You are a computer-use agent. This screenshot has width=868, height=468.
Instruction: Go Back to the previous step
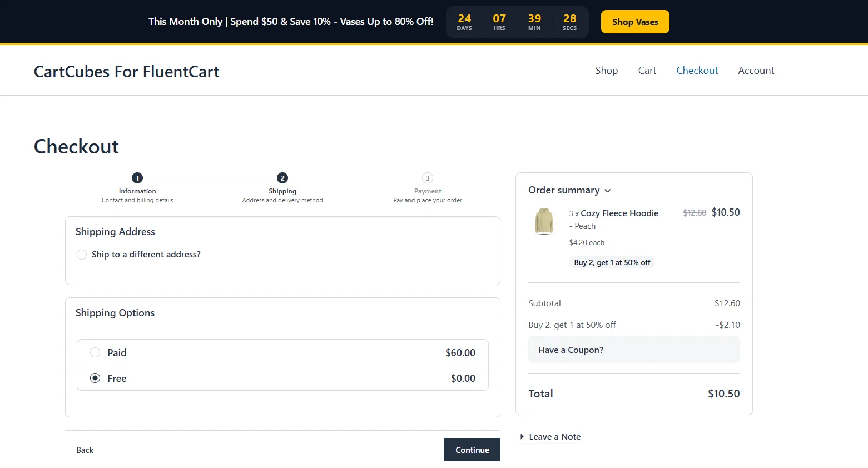[85, 450]
